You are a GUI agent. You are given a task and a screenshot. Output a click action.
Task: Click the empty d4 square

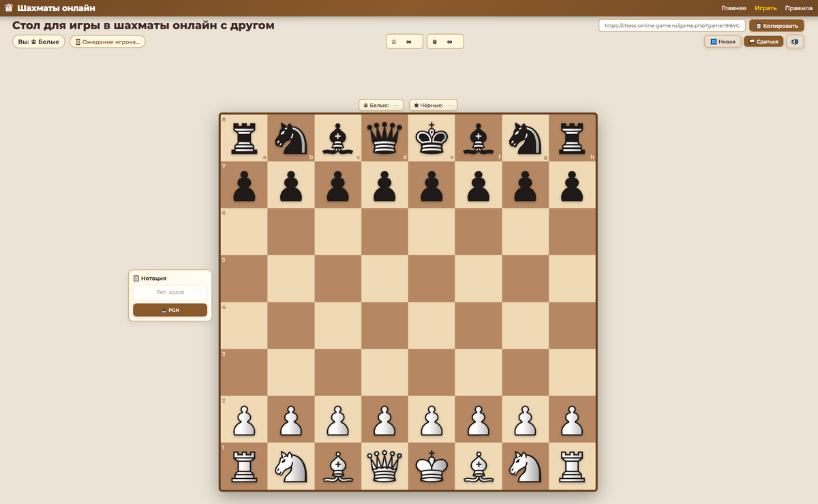point(385,326)
